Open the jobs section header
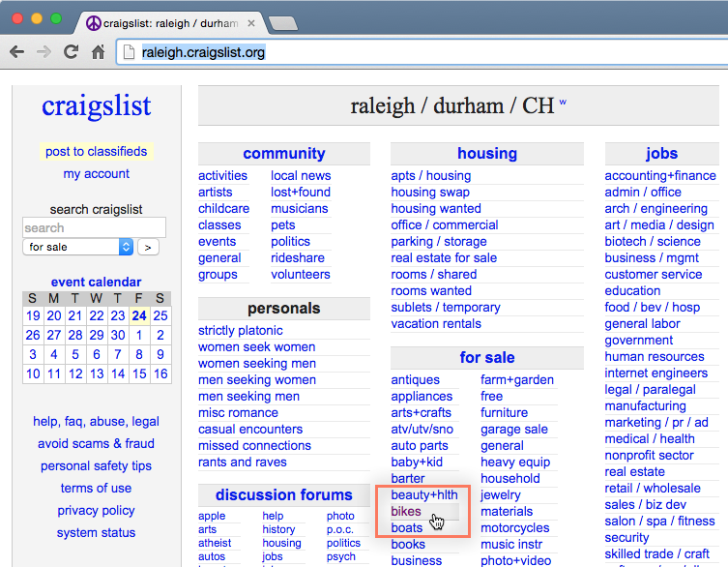This screenshot has height=567, width=728. coord(661,153)
